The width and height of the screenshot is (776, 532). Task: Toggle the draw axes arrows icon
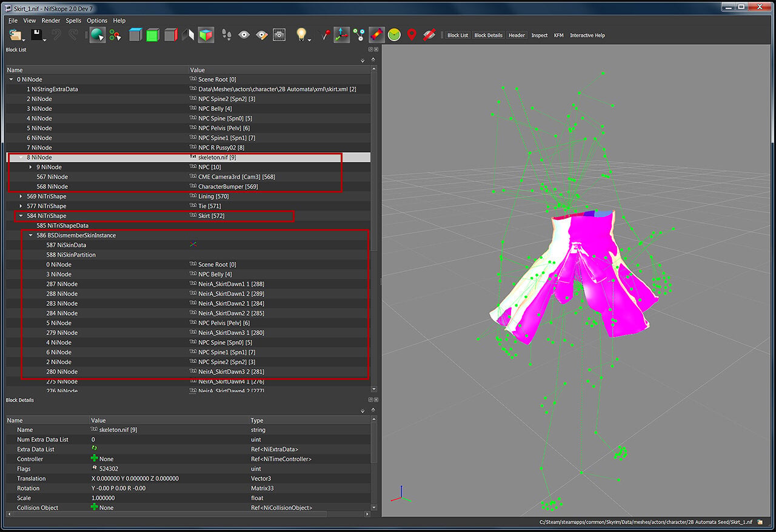[341, 35]
